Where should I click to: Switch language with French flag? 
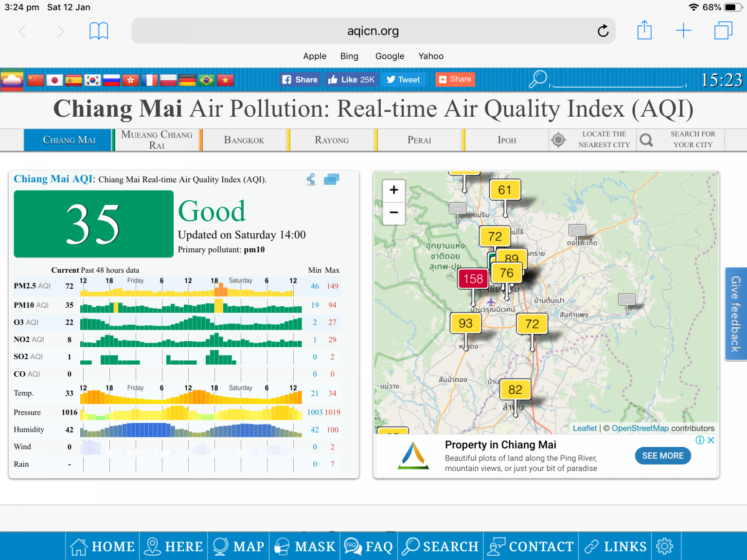click(x=149, y=80)
